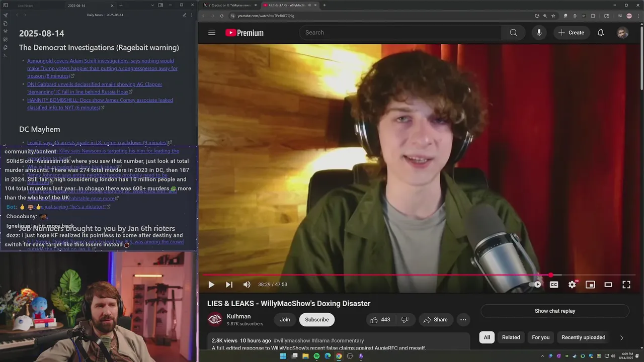
Task: Switch to the X Valkyrae browser tab
Action: [230, 5]
